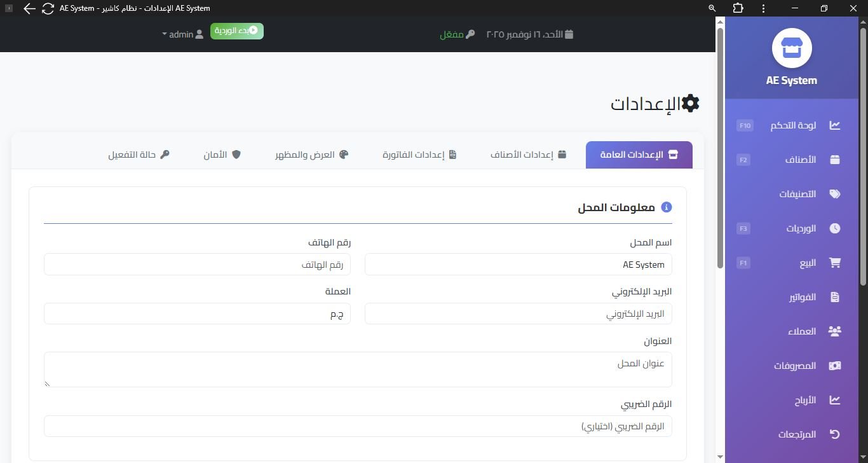Open the لوحة التحكم dashboard chart icon
The height and width of the screenshot is (463, 868).
[x=834, y=125]
